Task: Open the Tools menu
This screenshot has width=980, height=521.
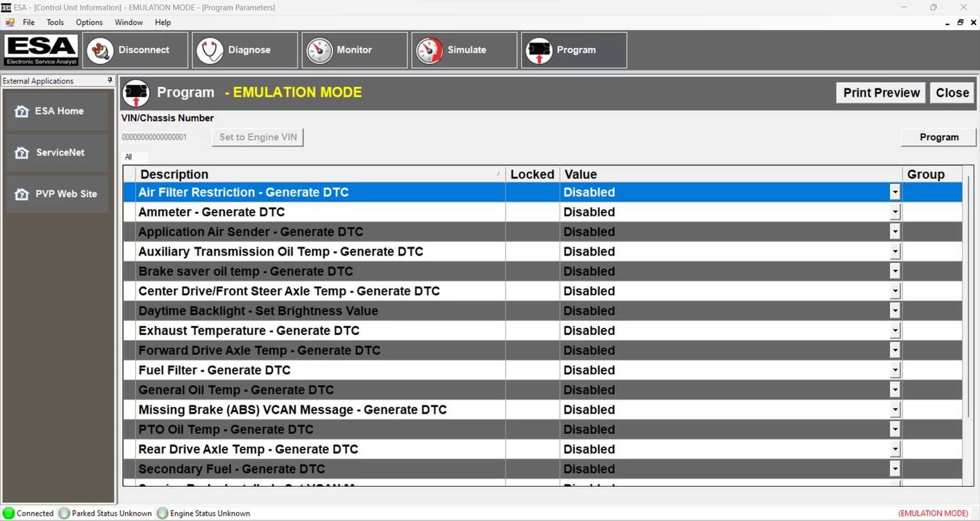Action: [54, 22]
